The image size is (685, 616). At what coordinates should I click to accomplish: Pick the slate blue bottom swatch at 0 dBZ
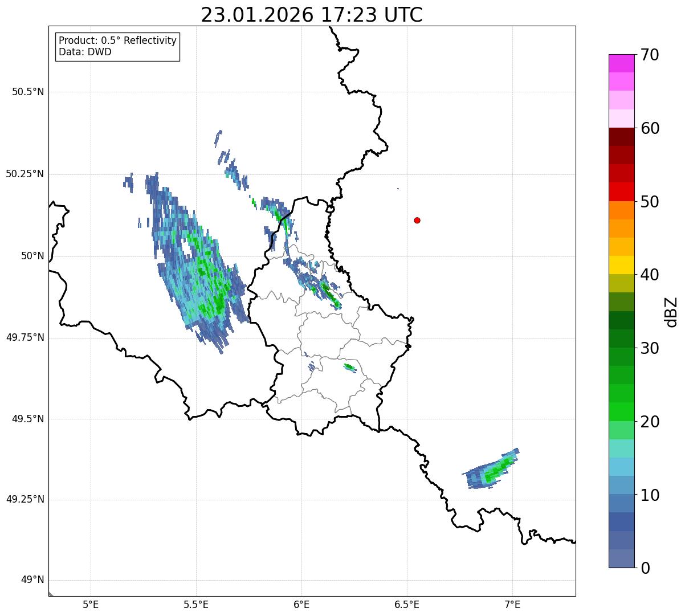(622, 558)
